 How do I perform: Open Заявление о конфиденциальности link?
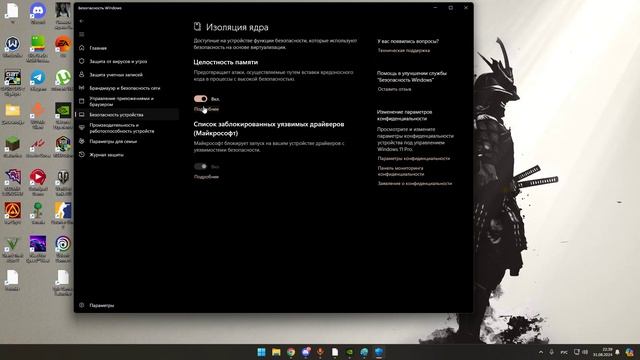[414, 184]
